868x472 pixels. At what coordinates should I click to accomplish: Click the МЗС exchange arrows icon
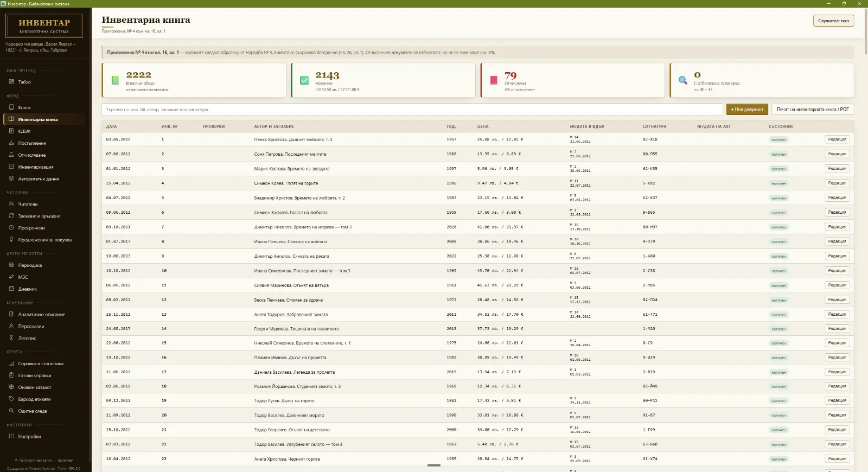pos(11,277)
